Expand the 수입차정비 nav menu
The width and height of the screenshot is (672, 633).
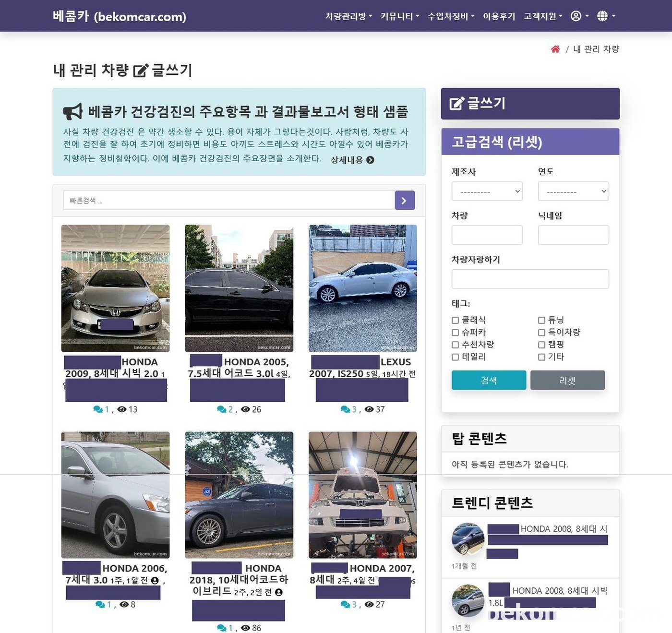[x=451, y=16]
